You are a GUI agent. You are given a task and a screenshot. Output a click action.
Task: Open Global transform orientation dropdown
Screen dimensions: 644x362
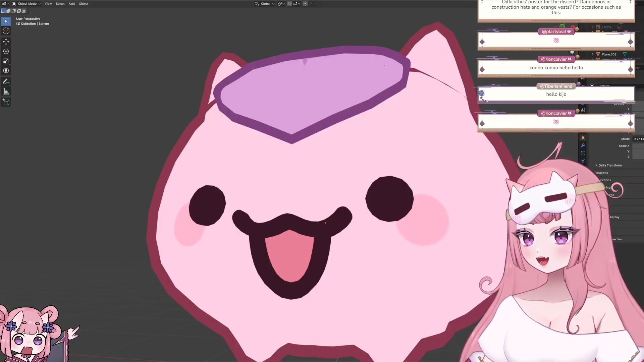(265, 4)
